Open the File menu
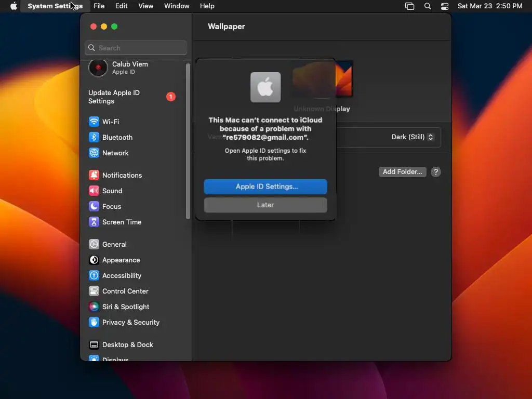Viewport: 532px width, 399px height. click(99, 6)
